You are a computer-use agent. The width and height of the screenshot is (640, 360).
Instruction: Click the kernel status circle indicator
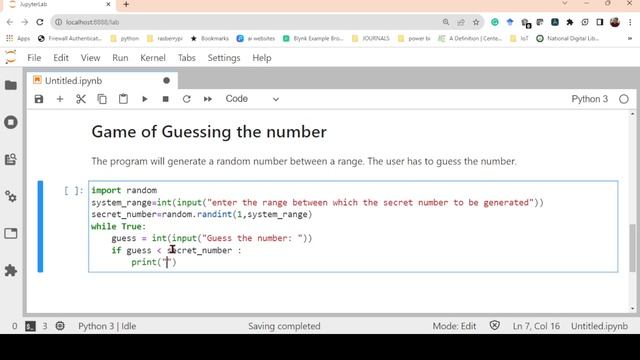click(624, 99)
